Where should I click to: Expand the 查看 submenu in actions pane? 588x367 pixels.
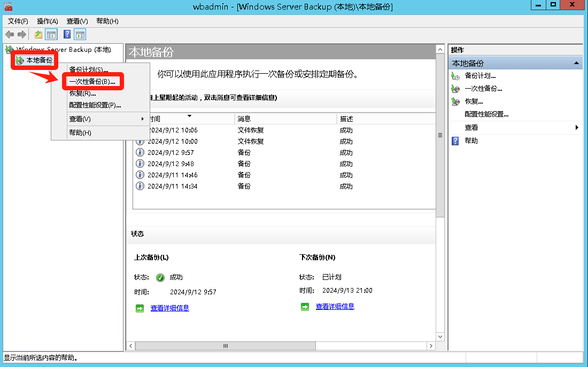pos(577,128)
